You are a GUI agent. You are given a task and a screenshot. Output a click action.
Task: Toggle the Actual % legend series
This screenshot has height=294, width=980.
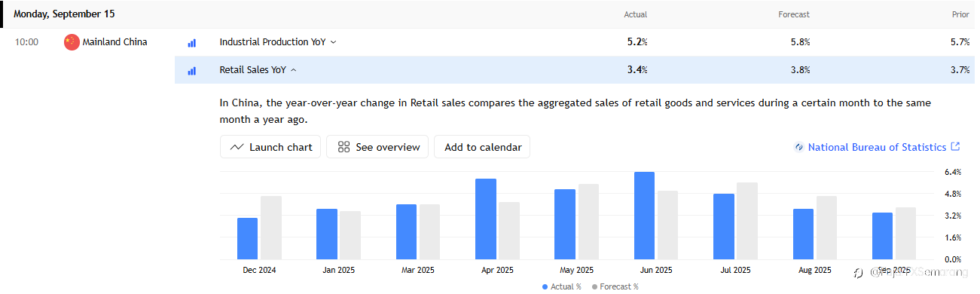point(562,286)
